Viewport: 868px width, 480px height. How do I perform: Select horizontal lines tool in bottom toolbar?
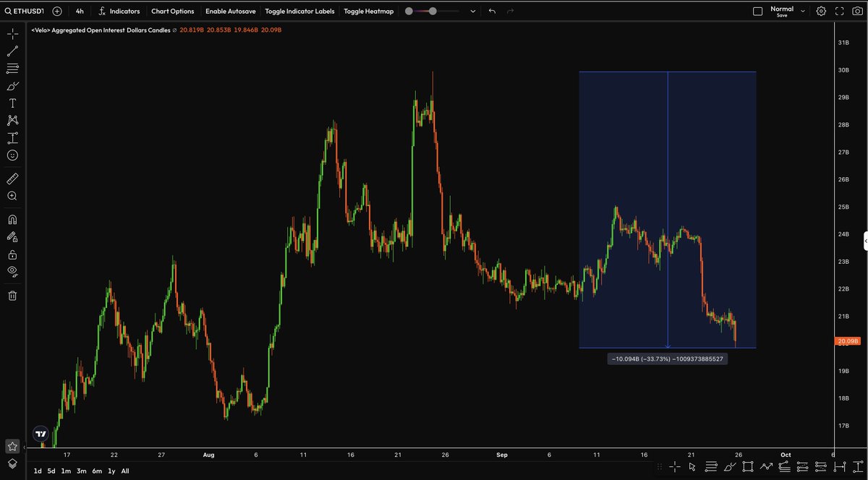(x=711, y=466)
